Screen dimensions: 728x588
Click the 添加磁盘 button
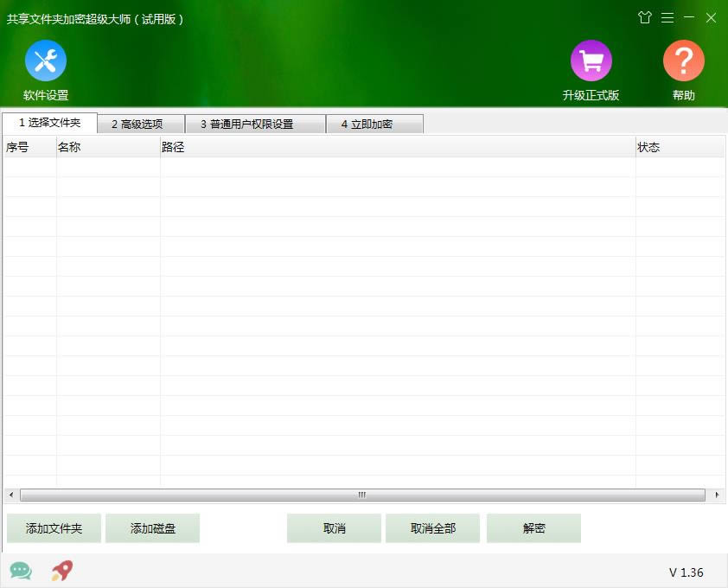pyautogui.click(x=153, y=528)
